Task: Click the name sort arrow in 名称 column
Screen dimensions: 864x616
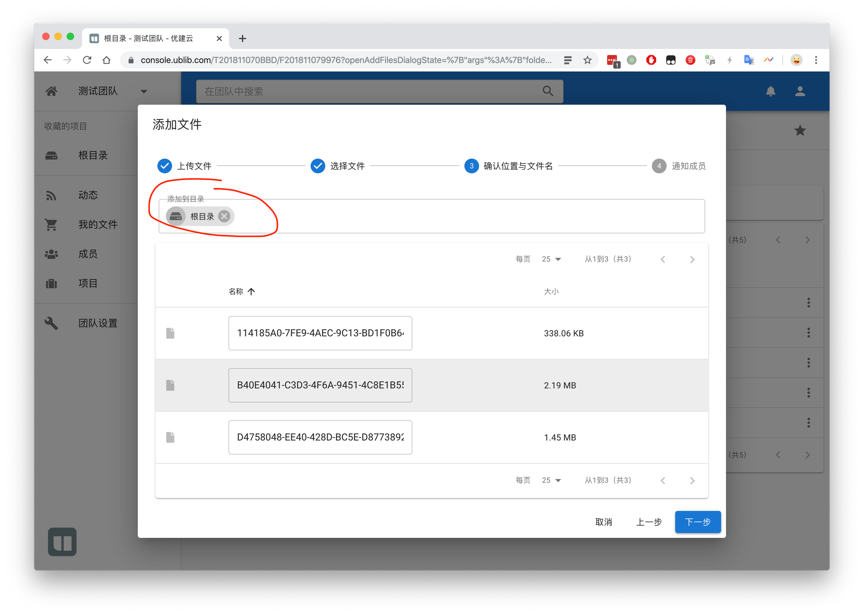Action: click(x=251, y=292)
